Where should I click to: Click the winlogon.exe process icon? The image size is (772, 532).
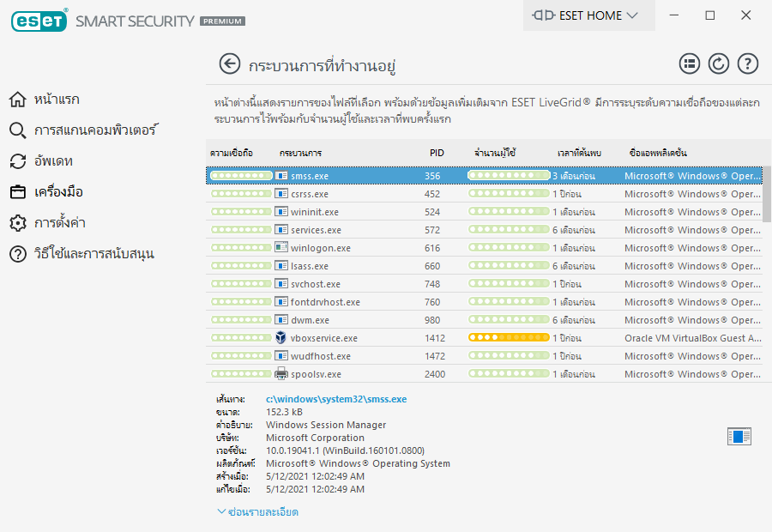point(281,247)
